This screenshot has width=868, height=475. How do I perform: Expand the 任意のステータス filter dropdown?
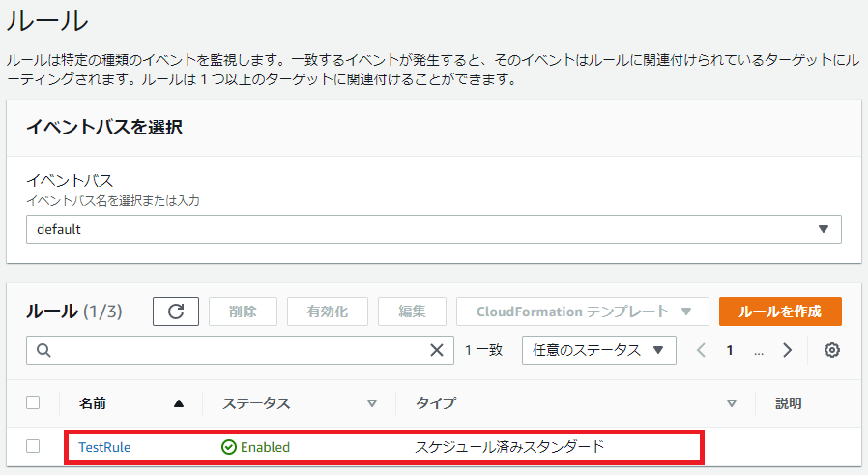click(598, 350)
